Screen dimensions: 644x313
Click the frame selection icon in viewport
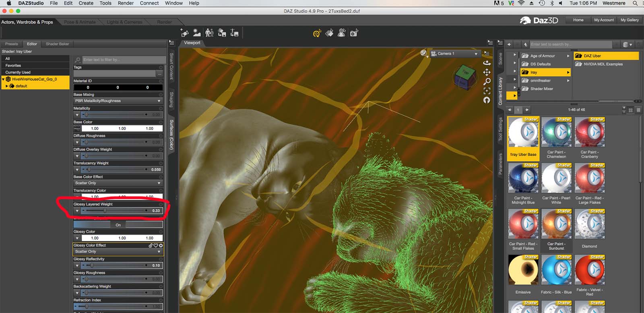pyautogui.click(x=487, y=91)
